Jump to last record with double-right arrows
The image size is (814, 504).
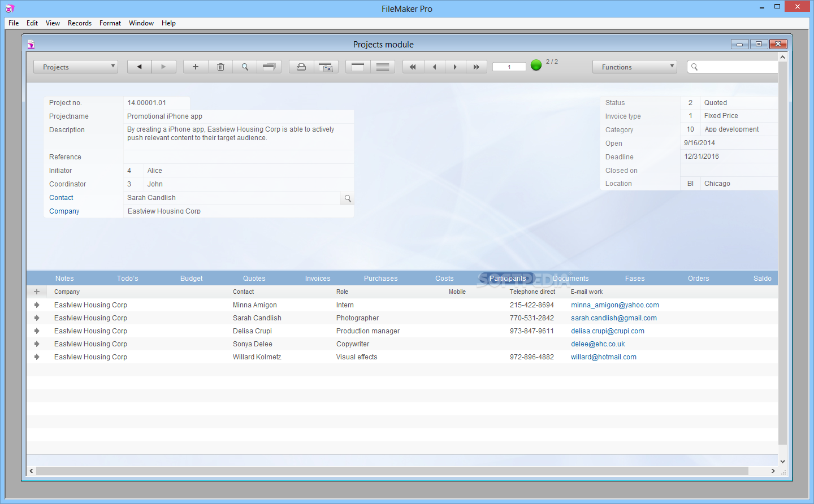[477, 67]
